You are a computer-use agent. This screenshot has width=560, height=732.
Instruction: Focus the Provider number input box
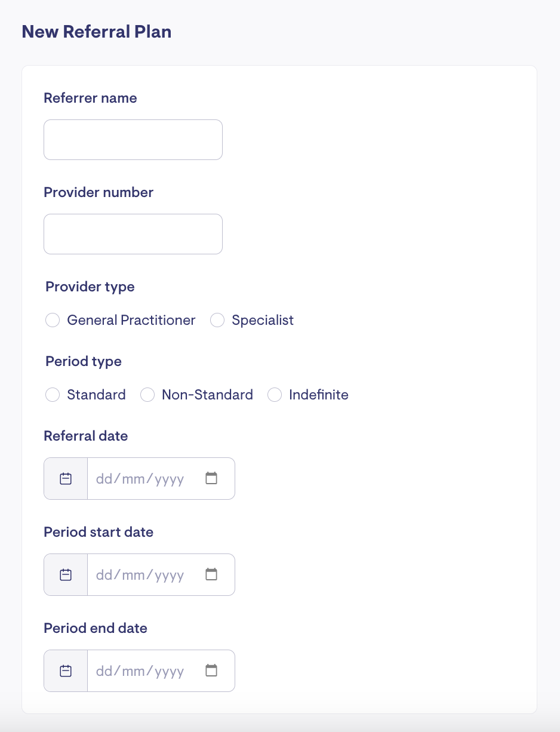pyautogui.click(x=133, y=234)
